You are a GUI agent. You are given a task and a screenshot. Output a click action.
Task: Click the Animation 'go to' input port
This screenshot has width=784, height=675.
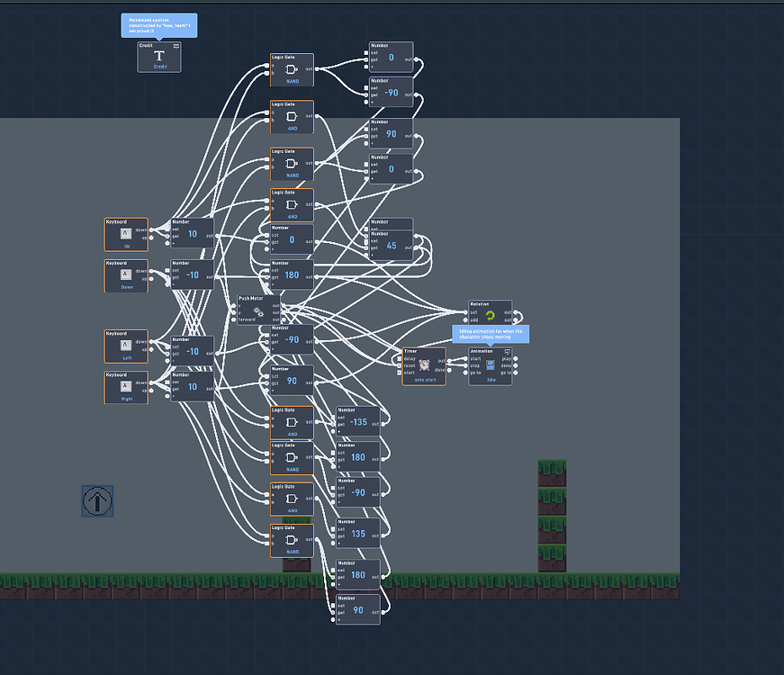click(x=465, y=373)
